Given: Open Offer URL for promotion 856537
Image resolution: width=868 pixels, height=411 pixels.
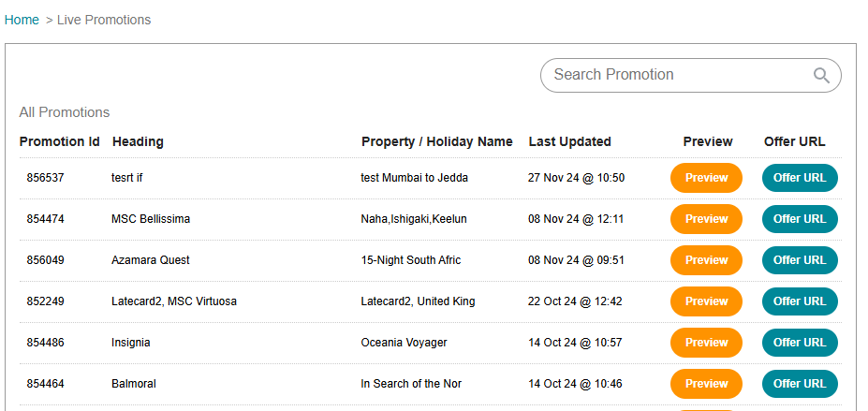Looking at the screenshot, I should [800, 178].
